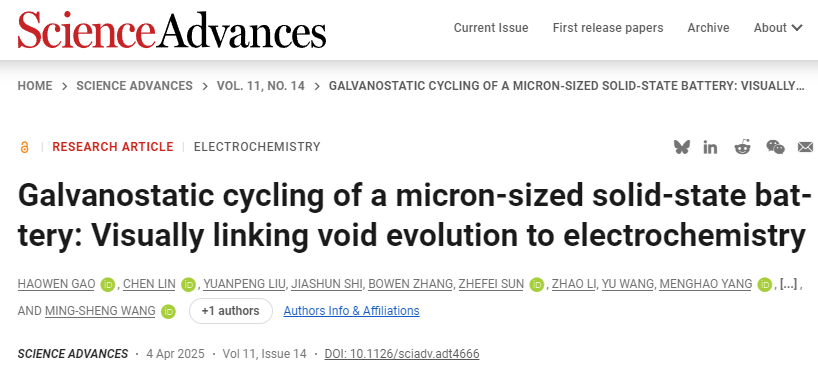Open Haowen Gao's ORCID icon

tap(108, 284)
